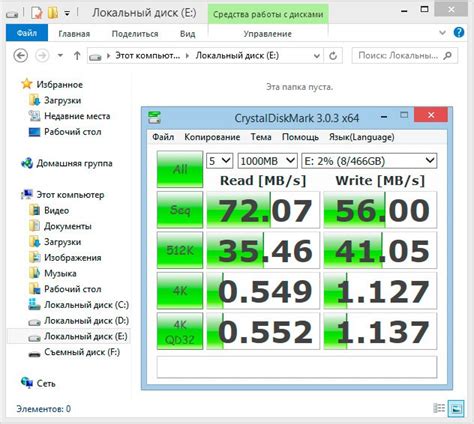Switch to the Вид ribbon tab
The width and height of the screenshot is (474, 424).
[x=187, y=34]
